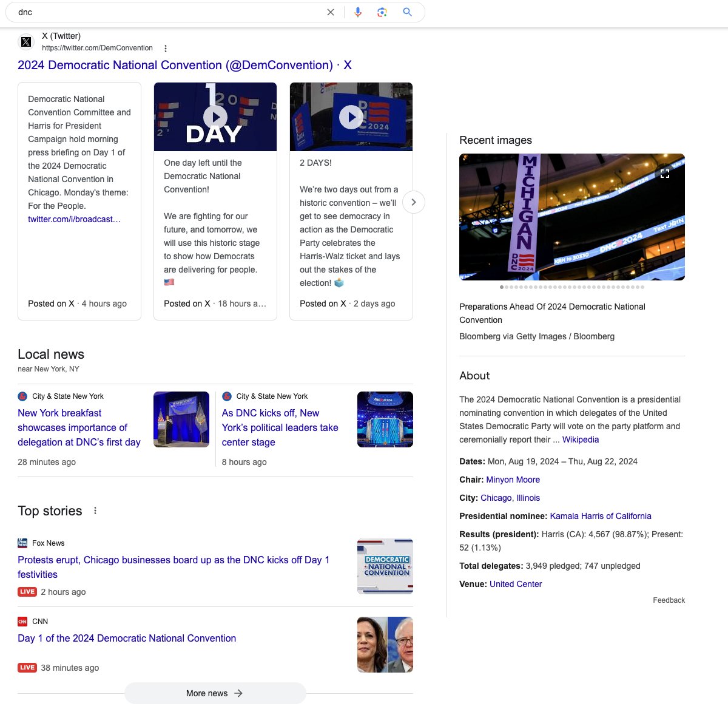Viewport: 728px width, 709px height.
Task: Open the 'United Center' venue link
Action: (x=516, y=584)
